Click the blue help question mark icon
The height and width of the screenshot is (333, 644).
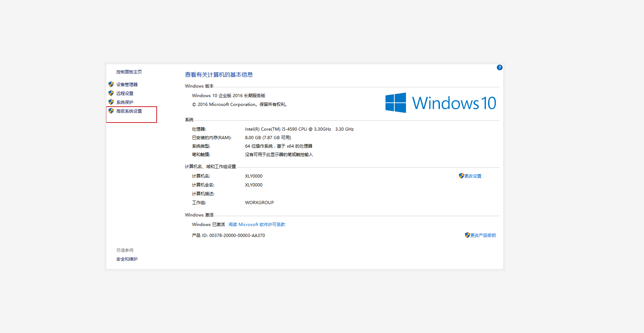coord(499,67)
